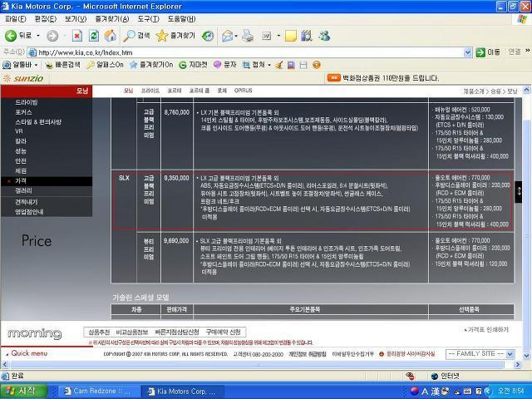Open 견적내기 in the sidebar menu
Image resolution: width=532 pixels, height=399 pixels.
pyautogui.click(x=26, y=202)
